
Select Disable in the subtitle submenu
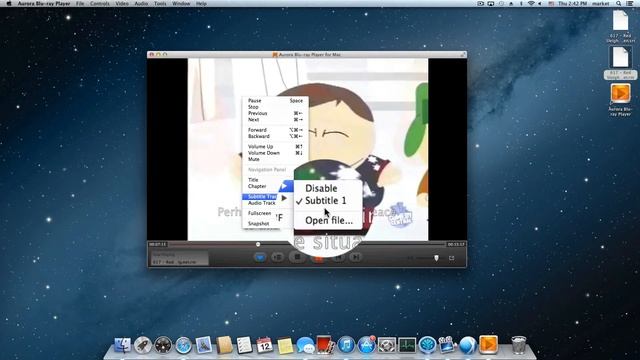point(321,188)
